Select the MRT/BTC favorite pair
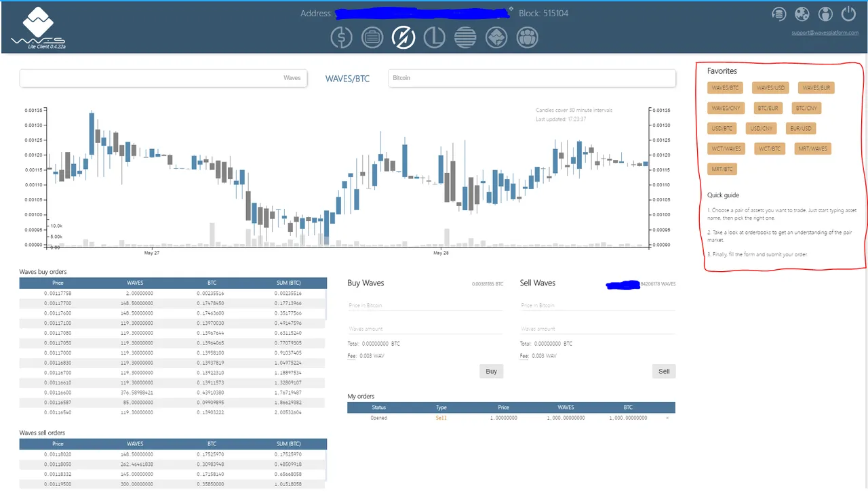868x499 pixels. tap(722, 169)
